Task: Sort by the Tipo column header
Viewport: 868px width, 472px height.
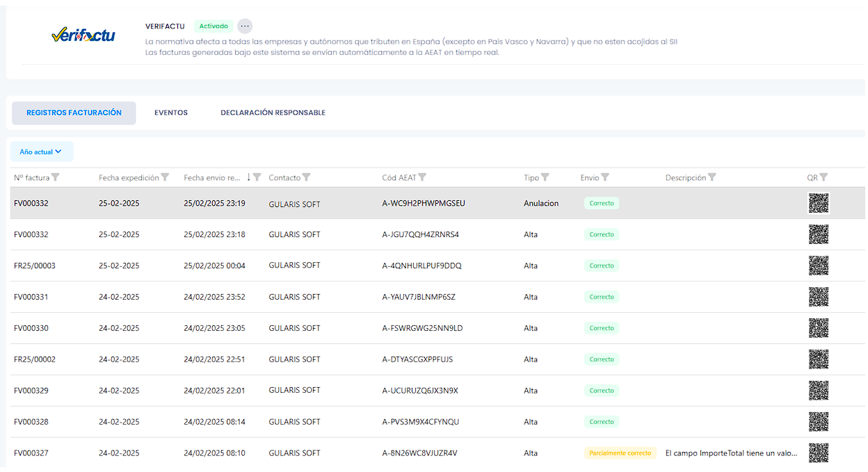Action: tap(531, 178)
